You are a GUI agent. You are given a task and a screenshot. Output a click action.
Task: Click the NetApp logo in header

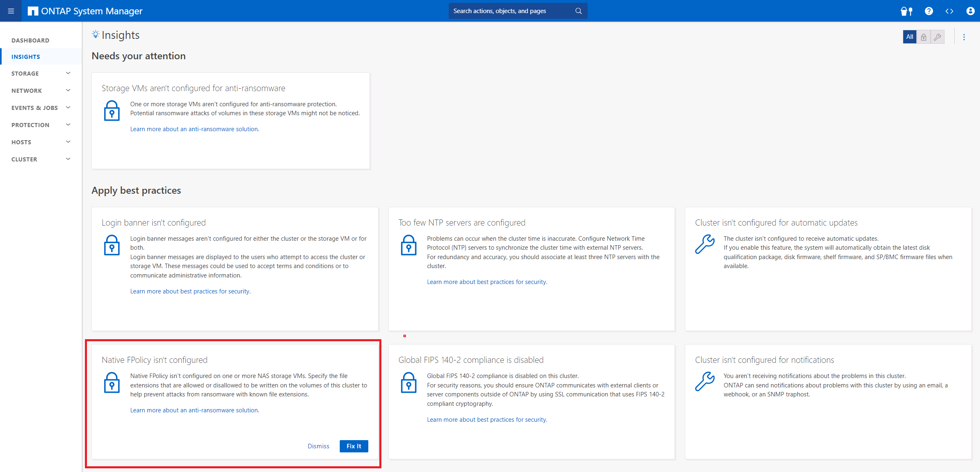point(33,11)
